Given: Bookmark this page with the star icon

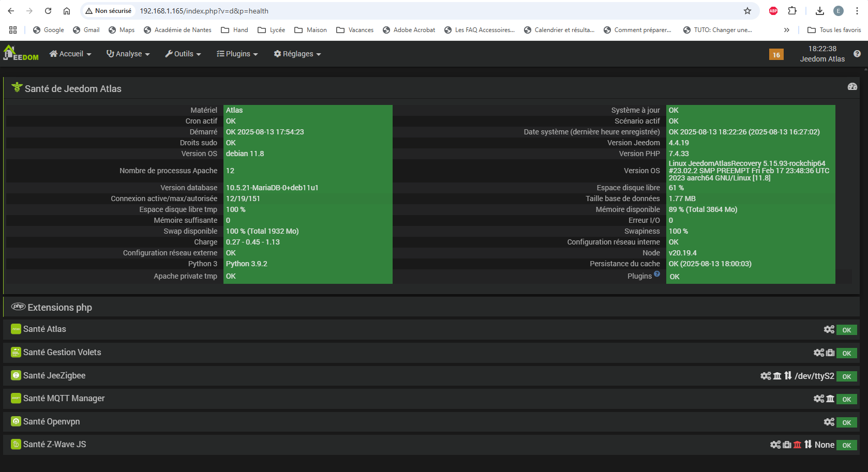Looking at the screenshot, I should point(747,11).
